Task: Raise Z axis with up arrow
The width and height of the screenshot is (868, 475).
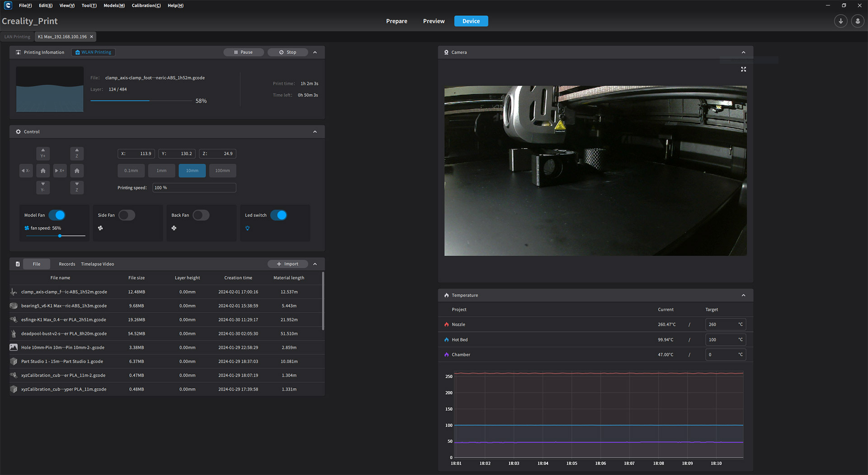Action: [x=77, y=153]
